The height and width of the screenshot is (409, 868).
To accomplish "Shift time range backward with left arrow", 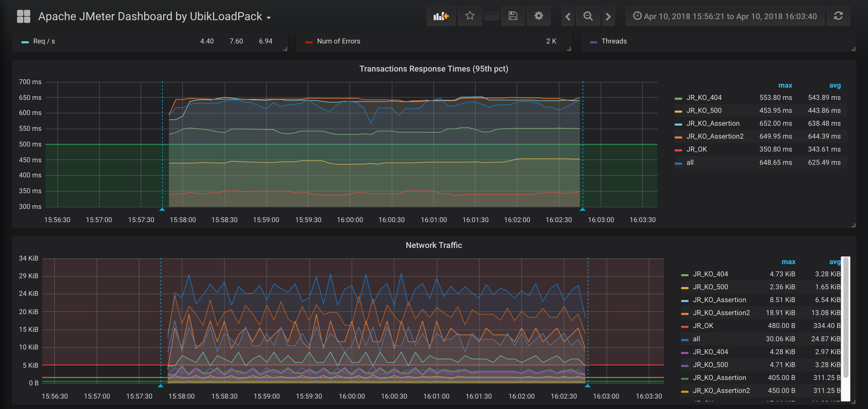I will pyautogui.click(x=568, y=16).
